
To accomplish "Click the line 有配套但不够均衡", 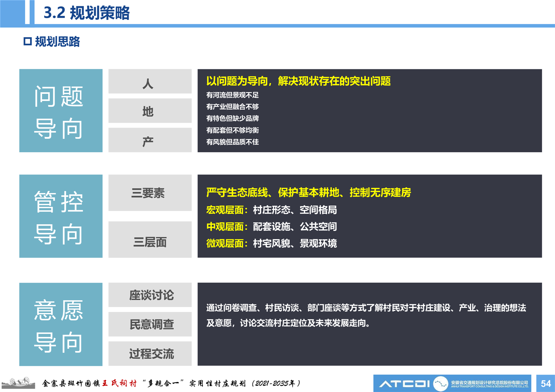I will [233, 130].
